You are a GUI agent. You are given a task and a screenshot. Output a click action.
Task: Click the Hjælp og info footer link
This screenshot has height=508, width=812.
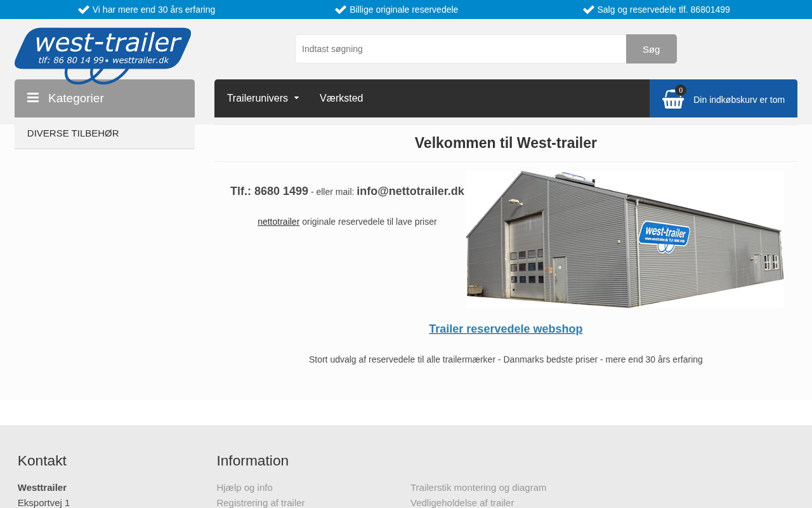[x=245, y=488]
